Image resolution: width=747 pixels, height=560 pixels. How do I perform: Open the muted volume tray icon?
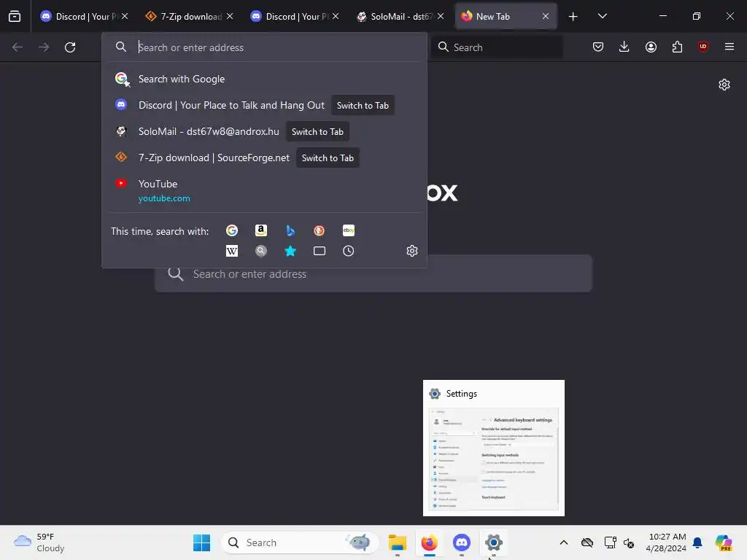coord(629,542)
